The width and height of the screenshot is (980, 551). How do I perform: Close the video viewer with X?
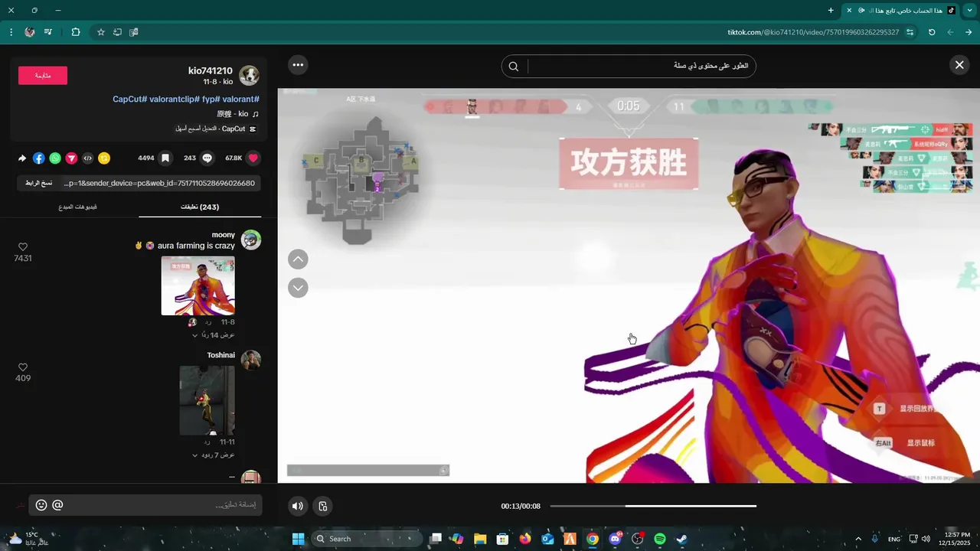pyautogui.click(x=959, y=65)
